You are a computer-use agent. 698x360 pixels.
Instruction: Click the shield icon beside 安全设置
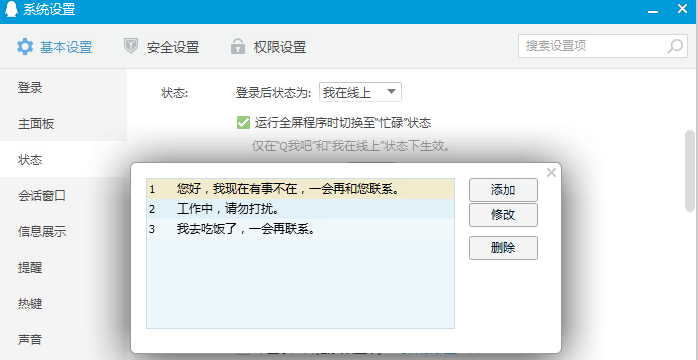tap(131, 46)
